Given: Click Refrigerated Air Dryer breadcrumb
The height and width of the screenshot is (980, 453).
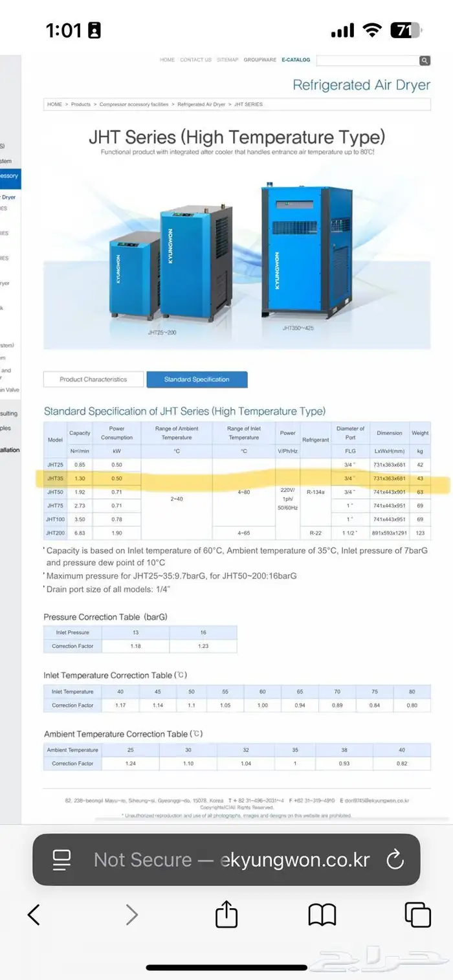Looking at the screenshot, I should 201,104.
